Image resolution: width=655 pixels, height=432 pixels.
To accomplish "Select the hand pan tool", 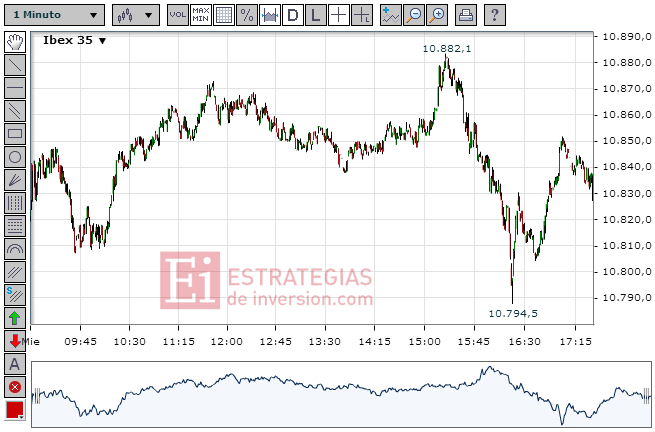I will [15, 42].
